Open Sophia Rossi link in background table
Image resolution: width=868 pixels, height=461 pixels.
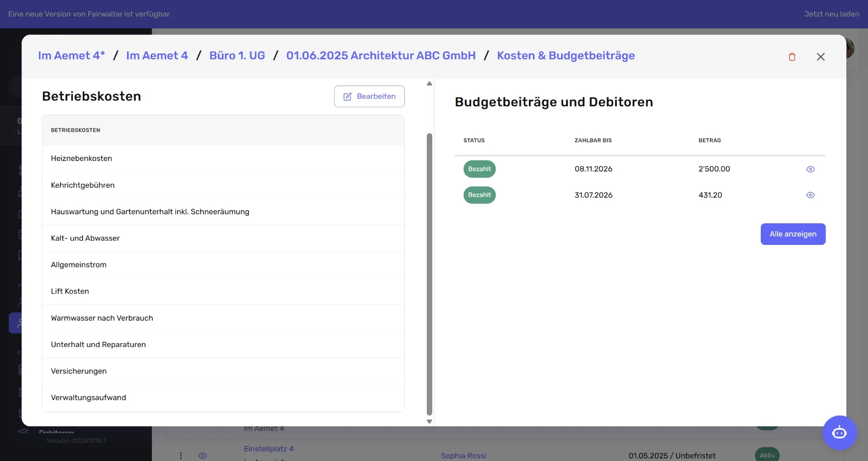(x=463, y=456)
